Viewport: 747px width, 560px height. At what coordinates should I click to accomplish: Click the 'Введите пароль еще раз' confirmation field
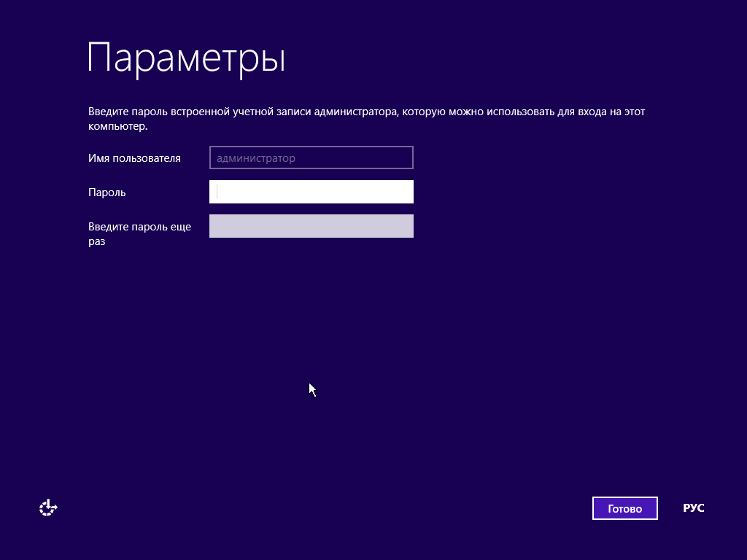point(311,226)
